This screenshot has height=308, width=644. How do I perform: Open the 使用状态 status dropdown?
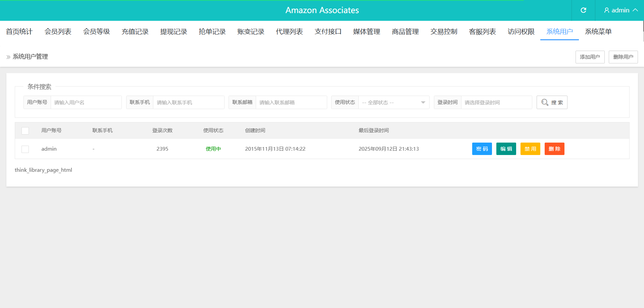[x=394, y=102]
